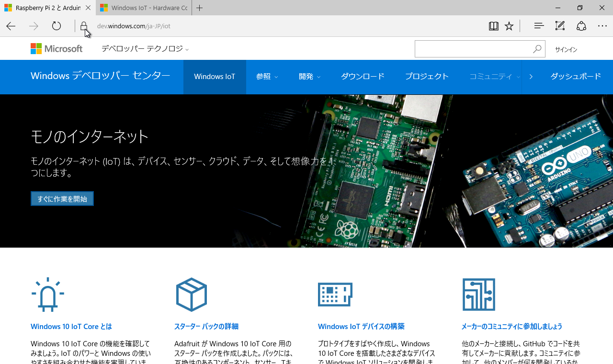
Task: Add page to favorites star icon
Action: point(509,26)
